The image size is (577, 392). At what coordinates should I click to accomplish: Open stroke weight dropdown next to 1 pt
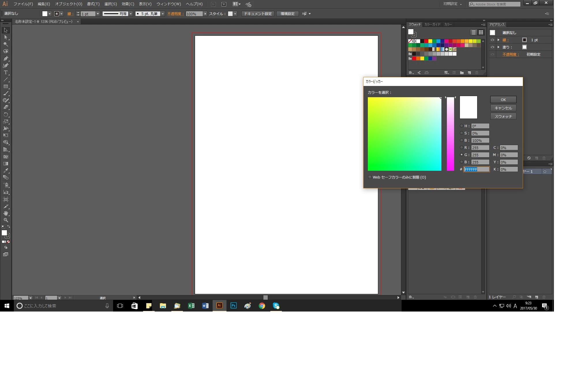click(98, 14)
